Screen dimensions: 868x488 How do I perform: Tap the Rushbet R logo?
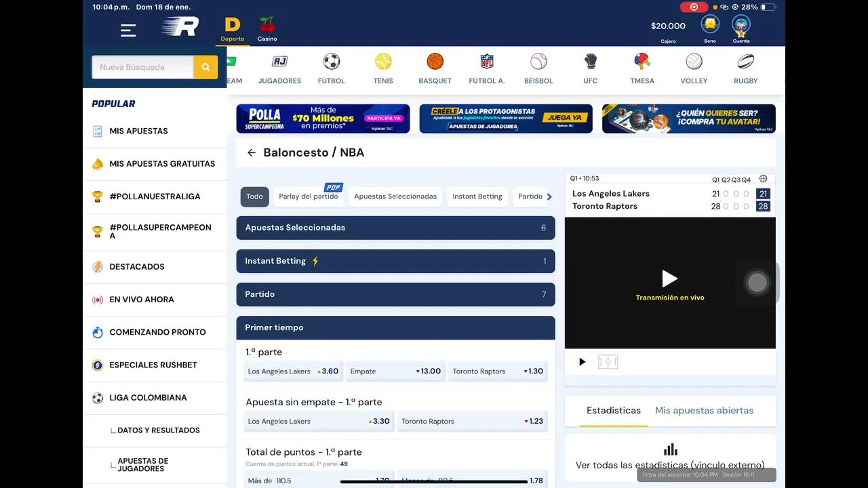180,26
